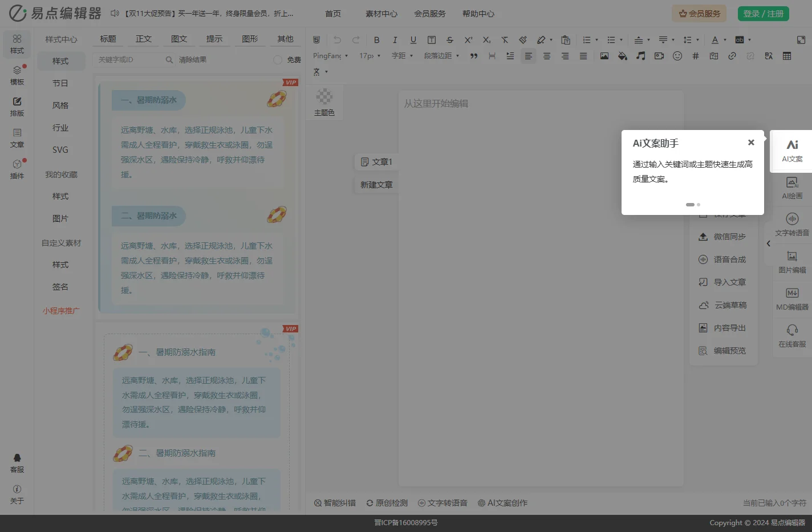
Task: Close the AI文案助手 popup
Action: pos(751,143)
